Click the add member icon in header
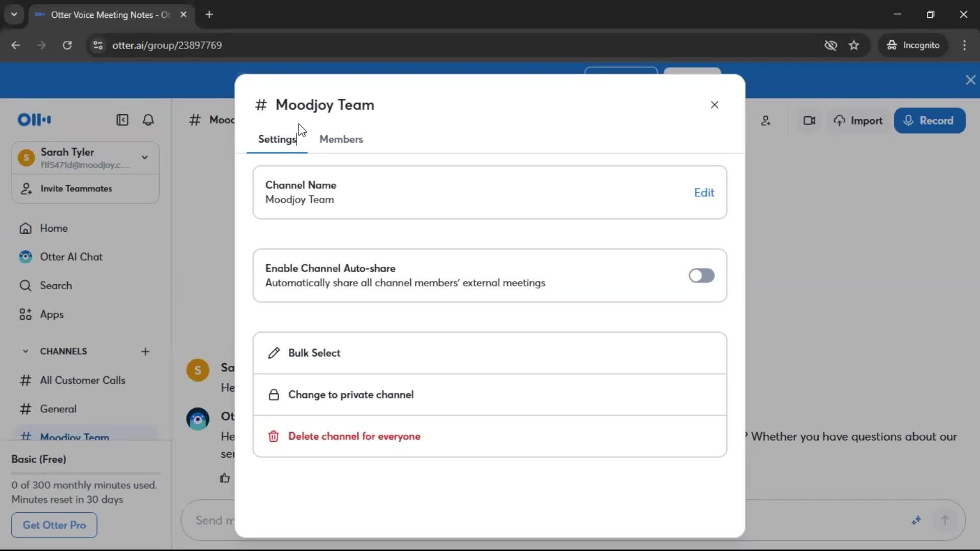This screenshot has width=980, height=551. (x=766, y=120)
